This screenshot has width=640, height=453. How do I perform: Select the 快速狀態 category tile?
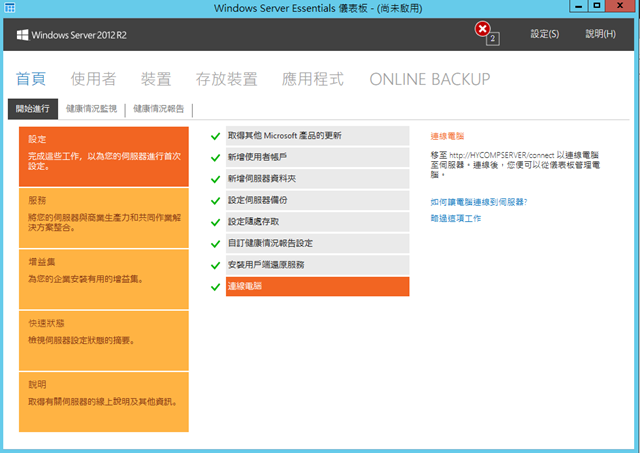(x=104, y=341)
